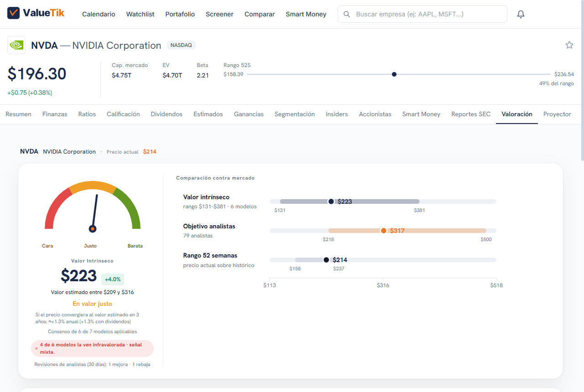Open the Calendario menu item
The height and width of the screenshot is (392, 584).
coord(99,14)
